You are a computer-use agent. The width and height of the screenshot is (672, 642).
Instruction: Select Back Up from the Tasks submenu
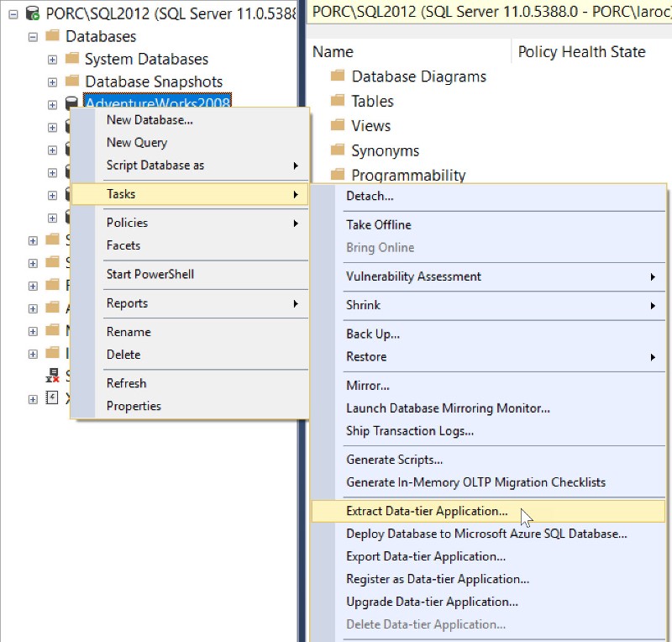click(372, 334)
